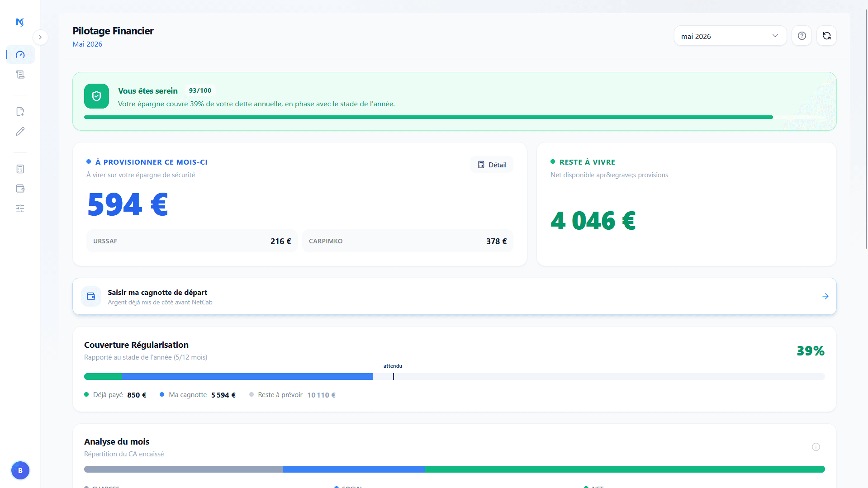This screenshot has width=868, height=488.
Task: Click À PROVISIONNER CE MOIS-CI heading
Action: (x=152, y=162)
